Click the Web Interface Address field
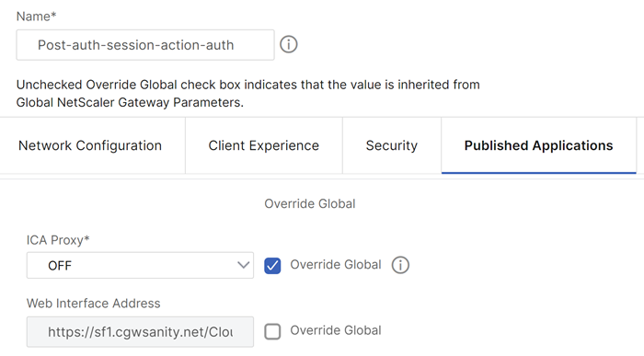644x356 pixels. click(140, 332)
